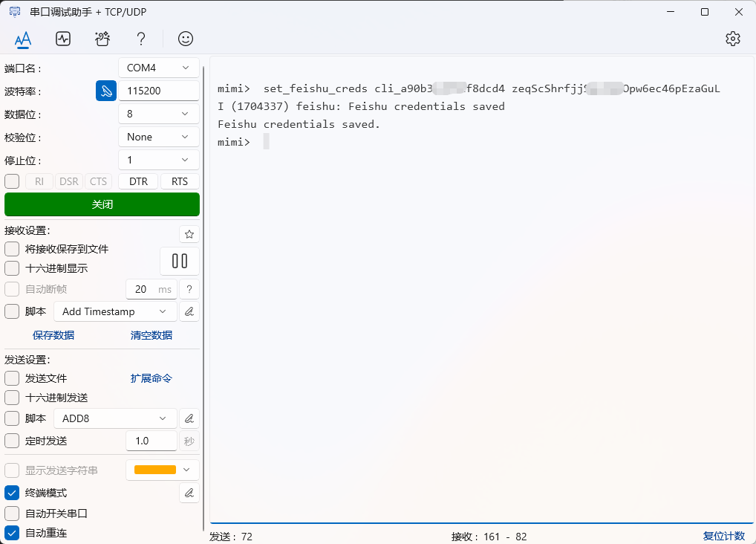Open the 扩展命令 extended commands

151,378
